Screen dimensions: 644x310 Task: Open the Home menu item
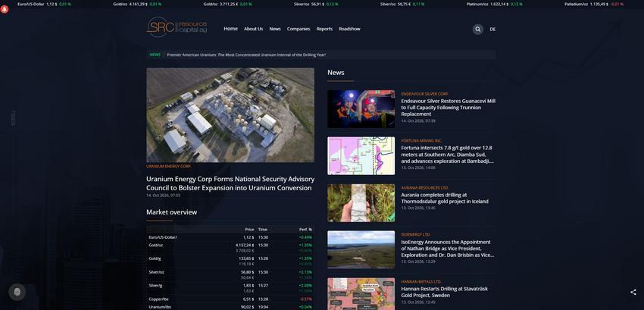click(230, 29)
